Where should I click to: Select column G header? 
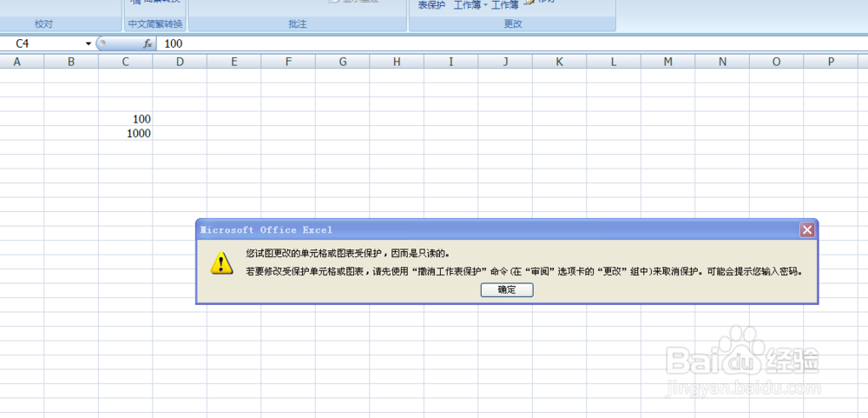pos(343,62)
